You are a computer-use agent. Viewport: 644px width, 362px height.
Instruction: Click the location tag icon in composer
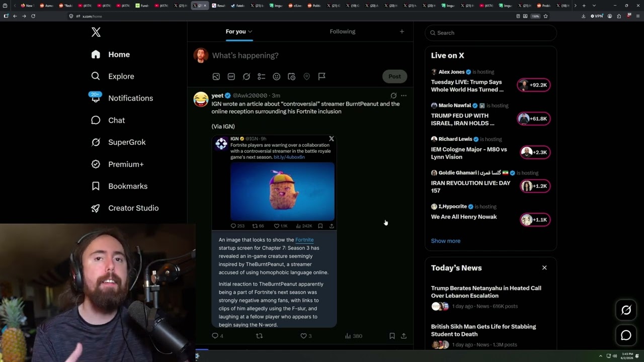pyautogui.click(x=306, y=76)
